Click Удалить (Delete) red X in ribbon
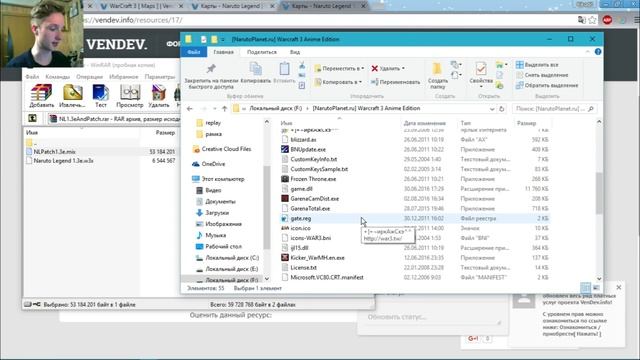The image size is (640, 360). tap(387, 69)
